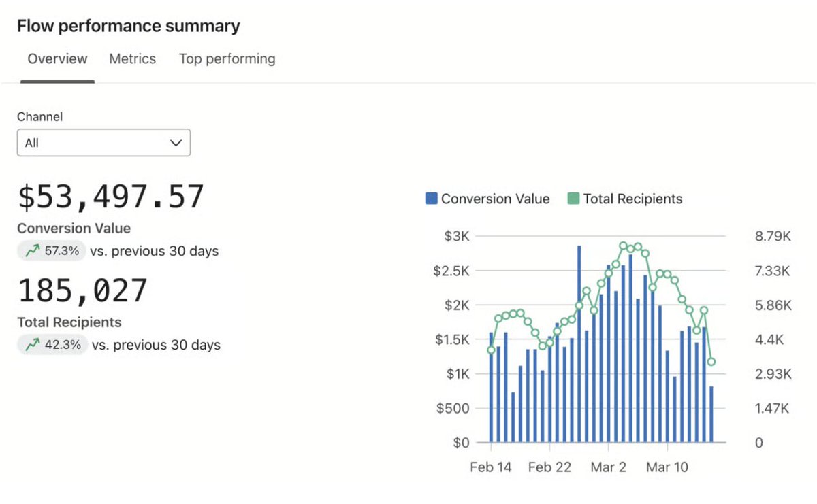Click the 42.3% vs previous 30 days badge
The width and height of the screenshot is (817, 504).
coord(53,345)
